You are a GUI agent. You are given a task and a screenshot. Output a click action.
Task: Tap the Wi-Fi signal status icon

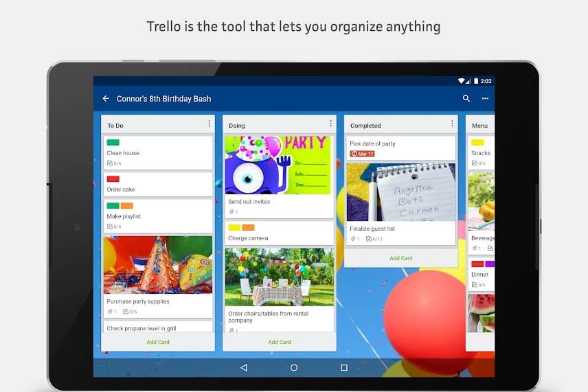462,81
